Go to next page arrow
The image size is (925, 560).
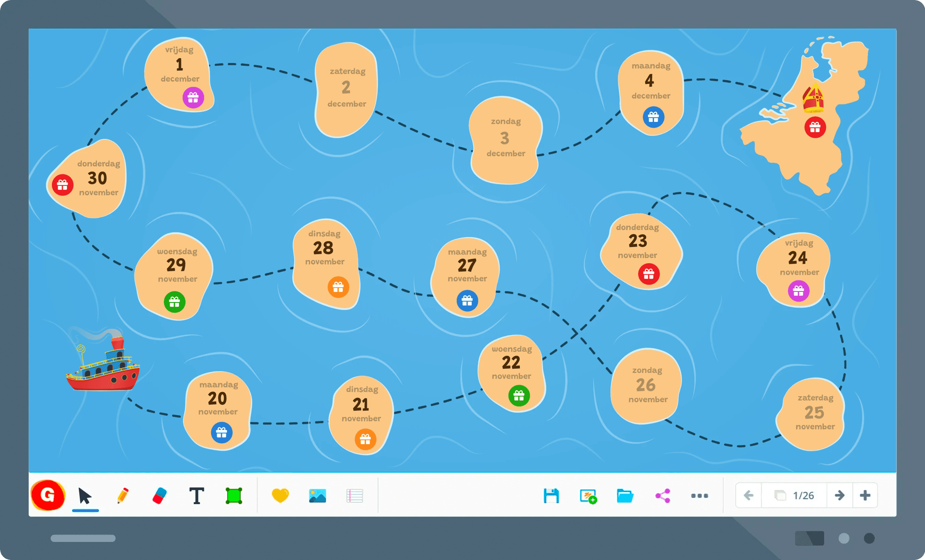(x=840, y=495)
